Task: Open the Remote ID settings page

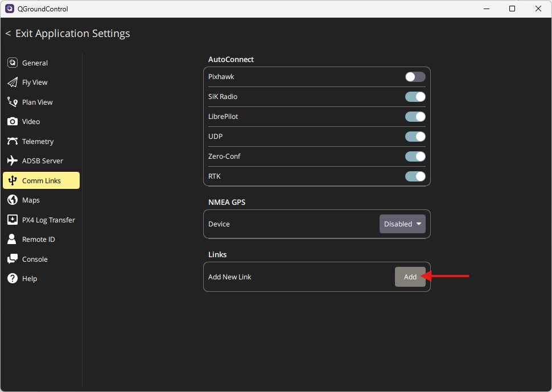Action: pos(38,240)
